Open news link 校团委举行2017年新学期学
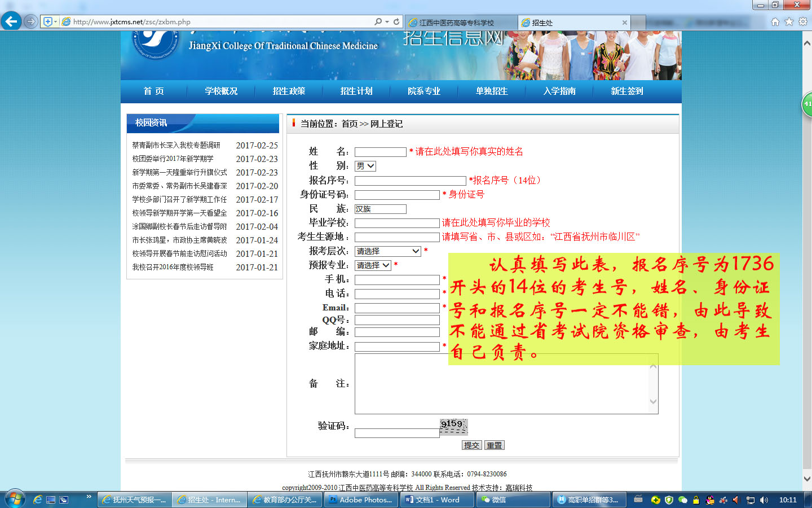Viewport: 812px width, 508px height. tap(173, 159)
